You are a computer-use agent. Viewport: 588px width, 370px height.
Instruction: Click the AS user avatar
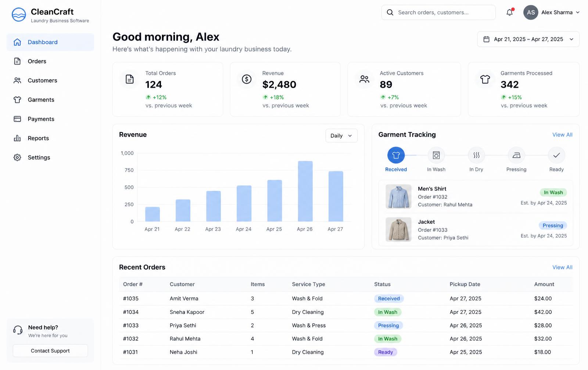531,12
